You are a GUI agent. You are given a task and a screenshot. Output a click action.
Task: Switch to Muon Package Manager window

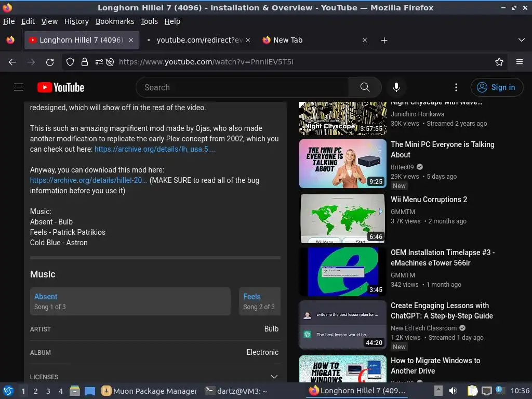(150, 391)
